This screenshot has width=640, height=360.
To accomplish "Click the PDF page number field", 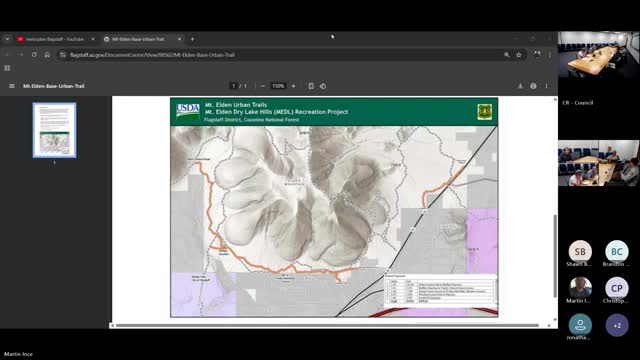I will coord(233,86).
